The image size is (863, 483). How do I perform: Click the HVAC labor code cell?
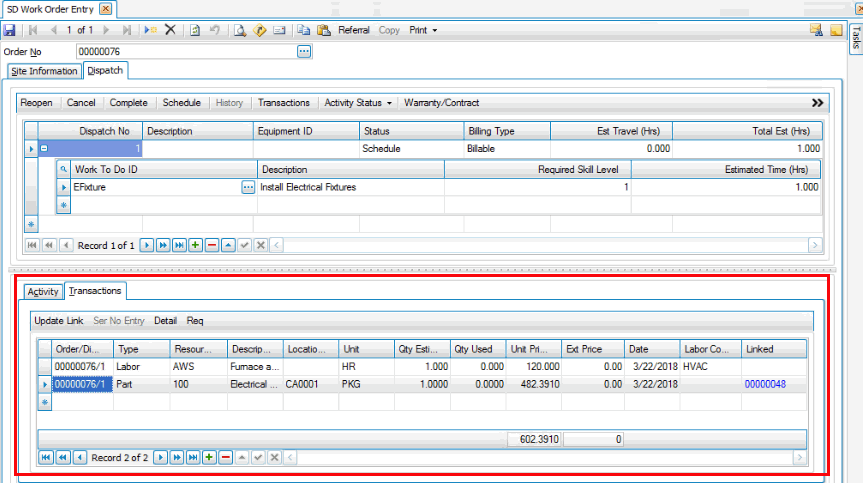(x=711, y=367)
